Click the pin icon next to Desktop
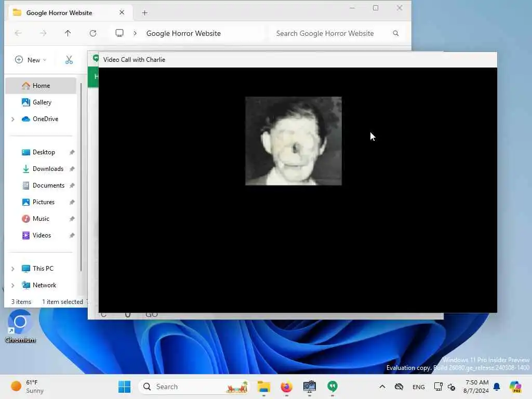Viewport: 532px width, 399px height. [x=72, y=152]
